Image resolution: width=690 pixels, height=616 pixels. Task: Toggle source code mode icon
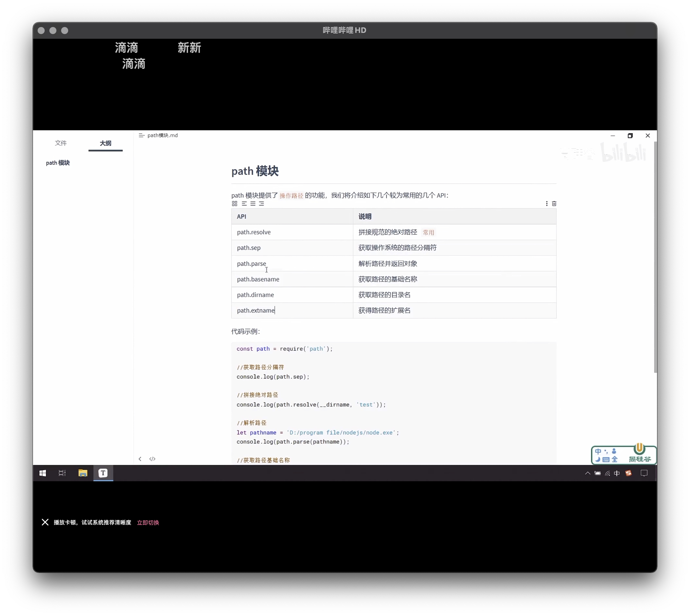point(153,459)
